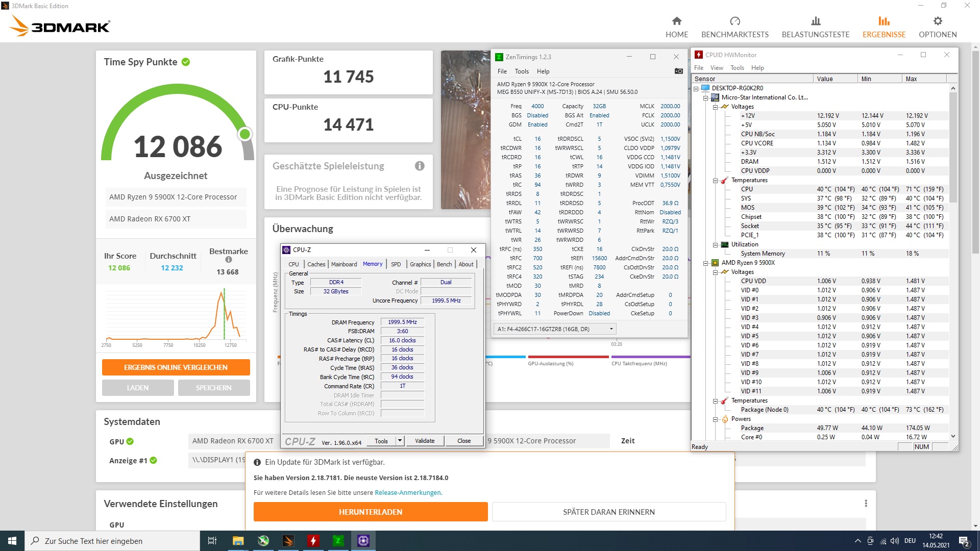Open the Home navigation icon in 3DMark

(676, 21)
